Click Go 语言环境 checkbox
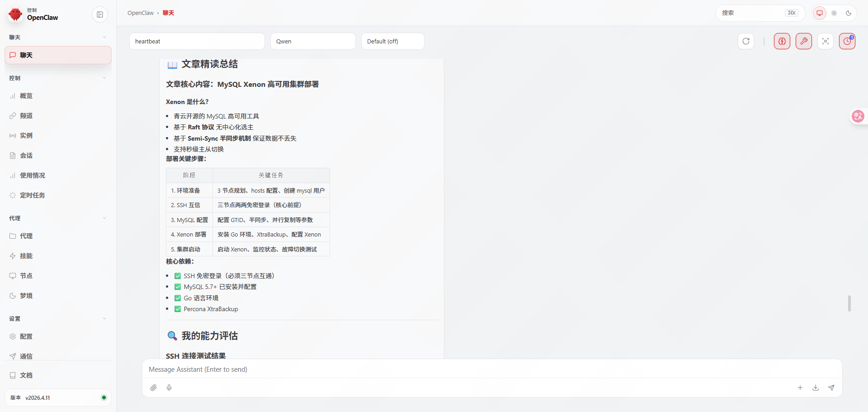 tap(178, 298)
